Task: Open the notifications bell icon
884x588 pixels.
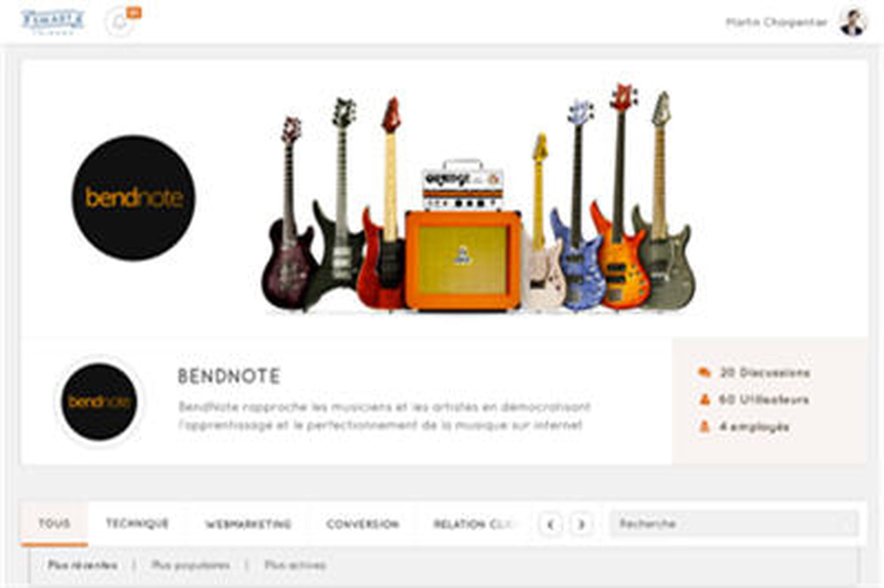Action: (x=120, y=22)
